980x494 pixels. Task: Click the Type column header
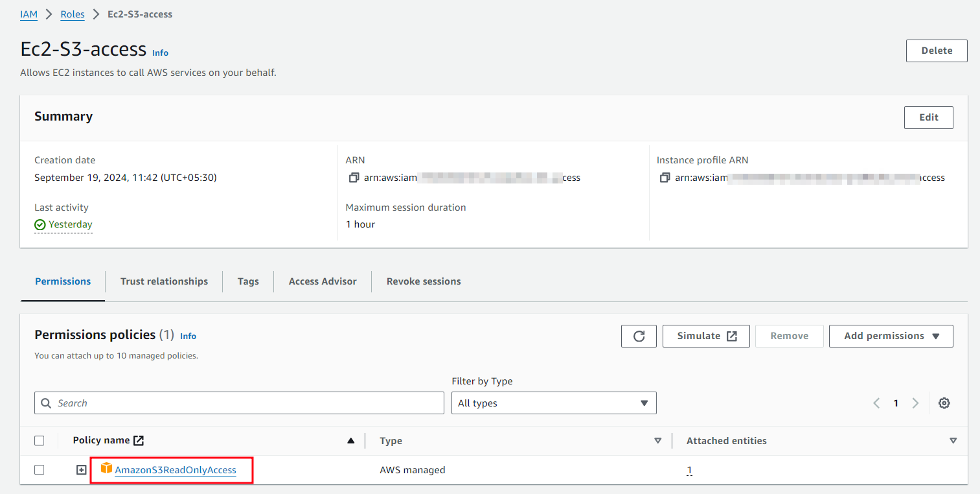[x=391, y=441]
